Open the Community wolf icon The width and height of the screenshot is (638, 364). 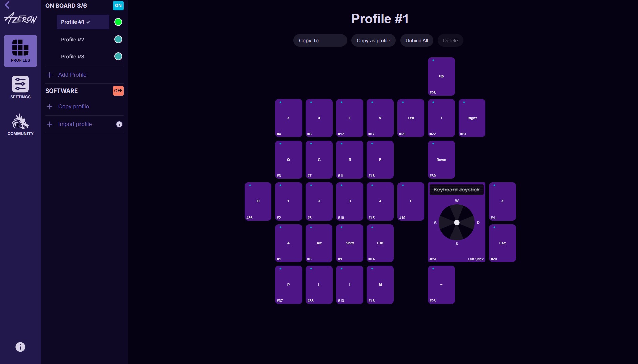pos(20,121)
